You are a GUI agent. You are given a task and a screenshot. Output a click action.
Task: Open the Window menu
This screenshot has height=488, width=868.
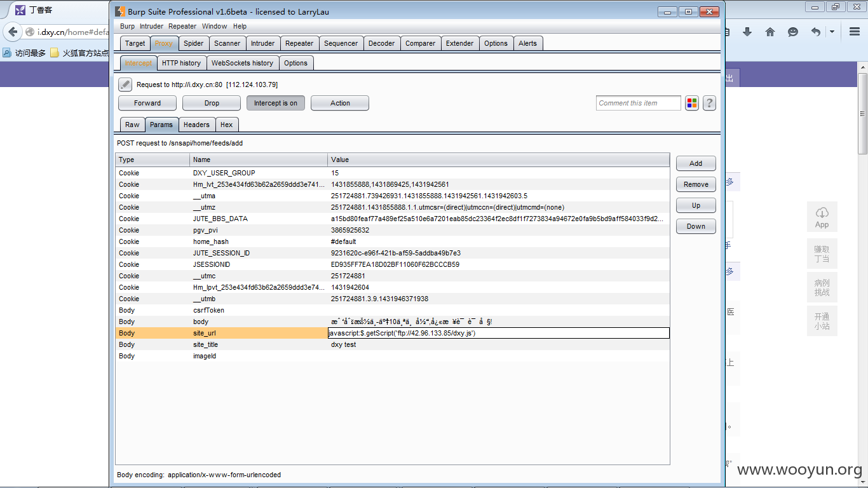[214, 26]
